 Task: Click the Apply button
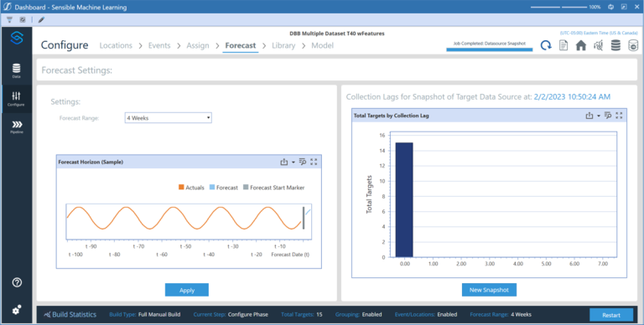click(x=187, y=290)
